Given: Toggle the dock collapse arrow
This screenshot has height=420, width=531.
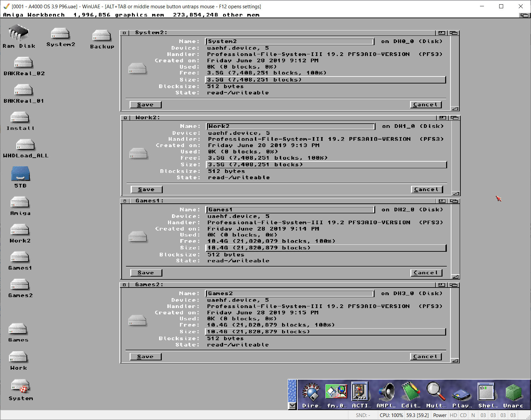Looking at the screenshot, I should point(292,406).
